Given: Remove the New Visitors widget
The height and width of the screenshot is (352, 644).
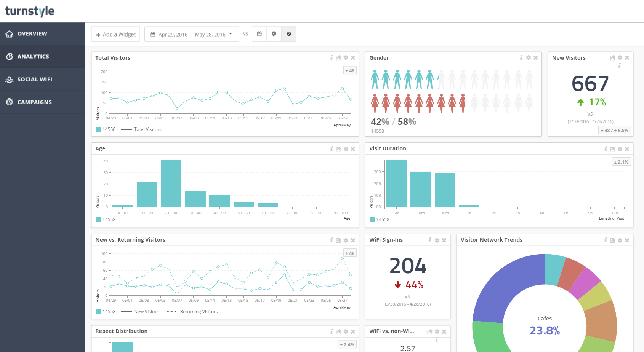Looking at the screenshot, I should click(627, 58).
